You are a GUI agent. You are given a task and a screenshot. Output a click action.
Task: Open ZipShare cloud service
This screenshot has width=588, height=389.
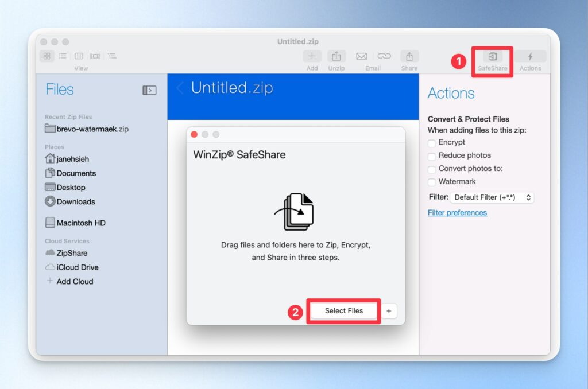67,253
